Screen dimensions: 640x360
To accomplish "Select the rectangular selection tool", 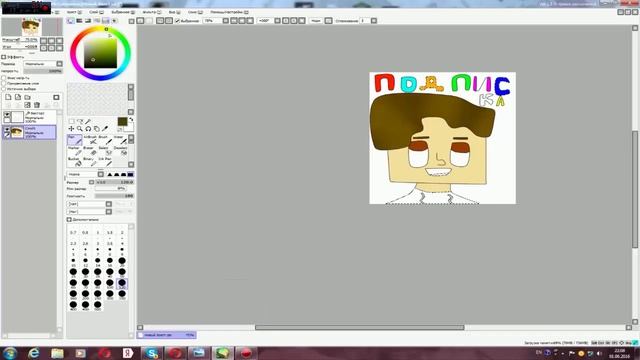I will click(x=71, y=121).
